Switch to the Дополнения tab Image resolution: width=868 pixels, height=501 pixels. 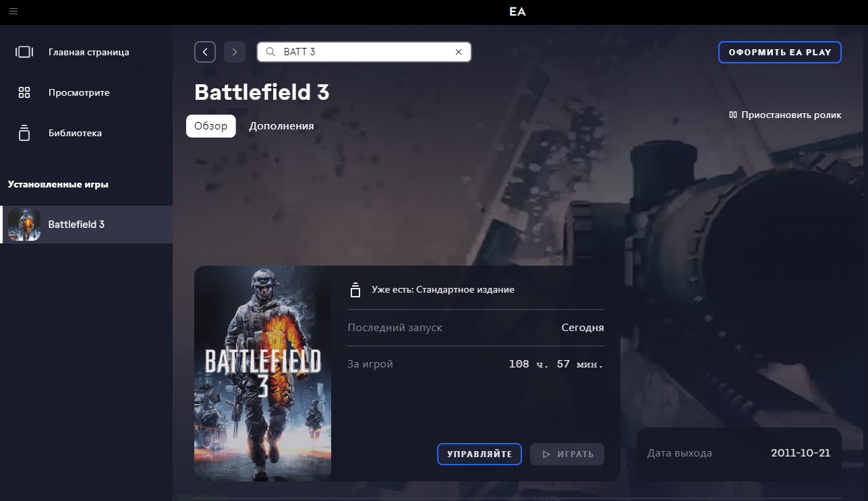(x=281, y=126)
